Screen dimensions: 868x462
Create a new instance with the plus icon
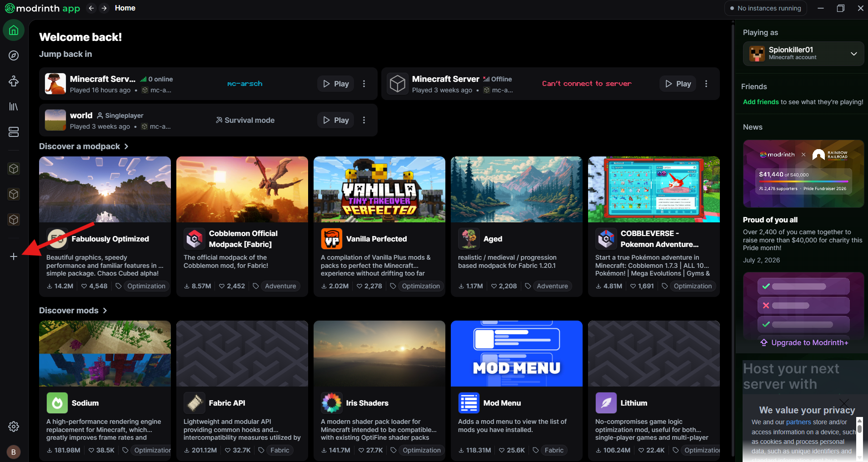pos(14,256)
